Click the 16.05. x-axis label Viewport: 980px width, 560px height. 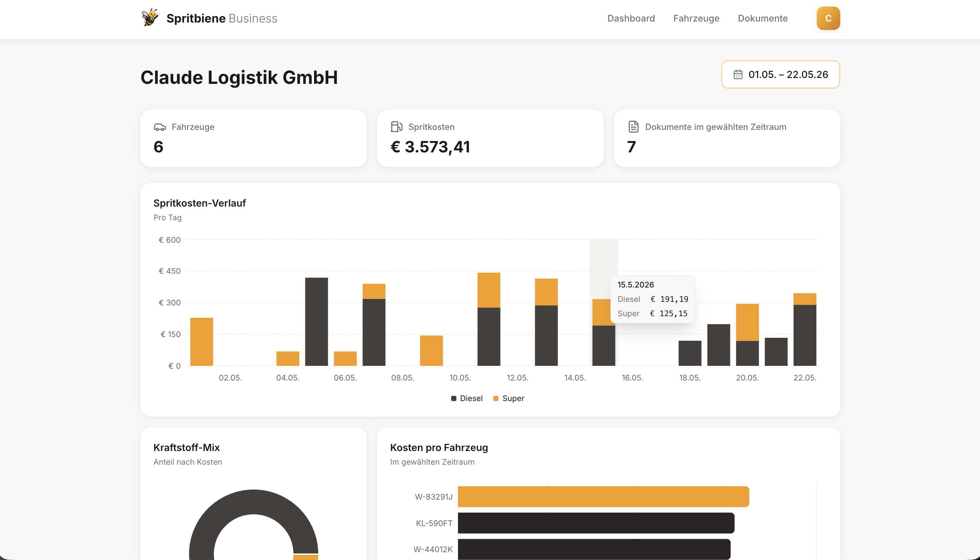pyautogui.click(x=632, y=378)
